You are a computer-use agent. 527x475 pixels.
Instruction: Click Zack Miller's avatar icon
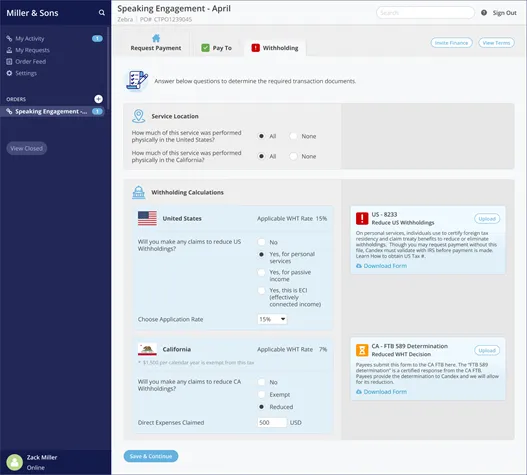point(14,462)
